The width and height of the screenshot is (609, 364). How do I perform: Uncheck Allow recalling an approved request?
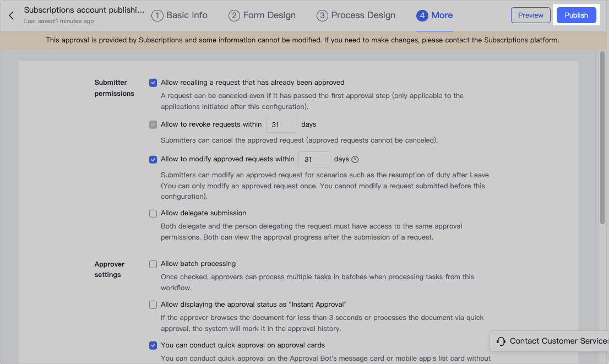pos(153,83)
